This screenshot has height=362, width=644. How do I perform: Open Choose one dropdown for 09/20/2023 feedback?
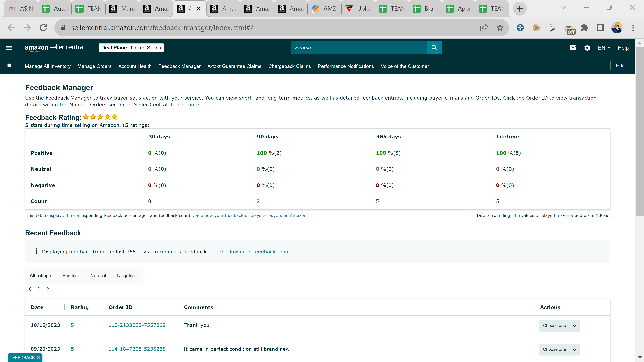[x=559, y=349]
